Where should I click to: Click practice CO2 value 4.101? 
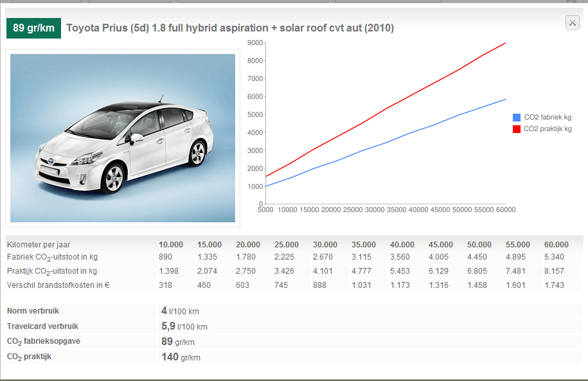(323, 270)
